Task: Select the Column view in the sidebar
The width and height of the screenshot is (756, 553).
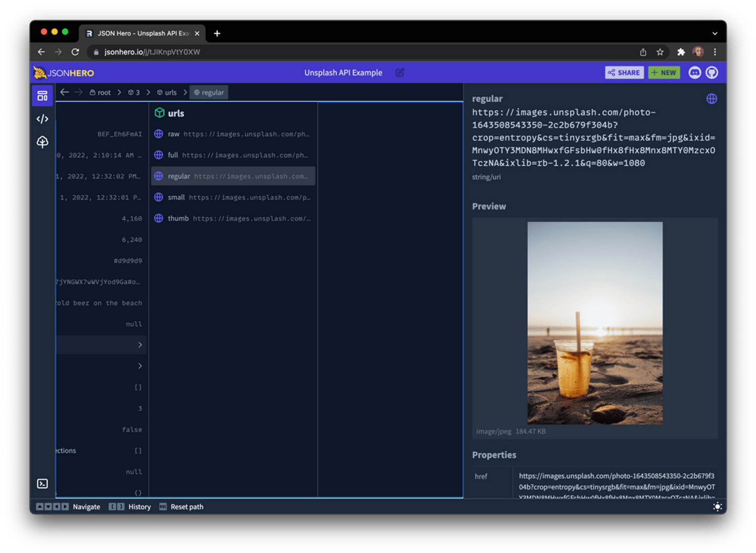Action: point(43,95)
